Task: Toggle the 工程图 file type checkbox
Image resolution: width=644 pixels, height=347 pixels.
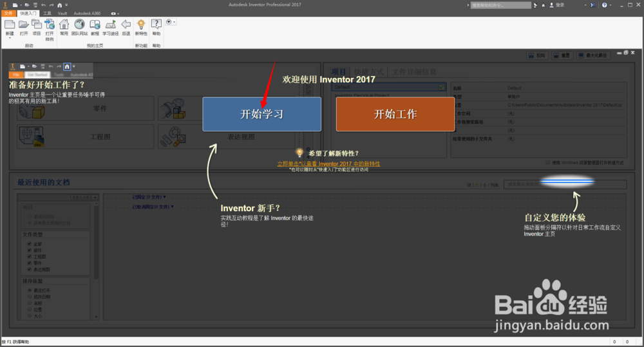Action: [29, 256]
